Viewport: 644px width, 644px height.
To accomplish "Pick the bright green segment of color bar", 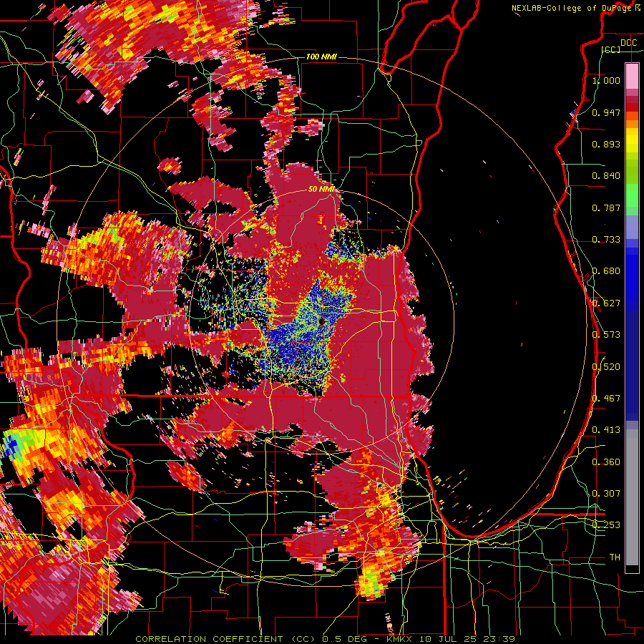I will [x=632, y=195].
